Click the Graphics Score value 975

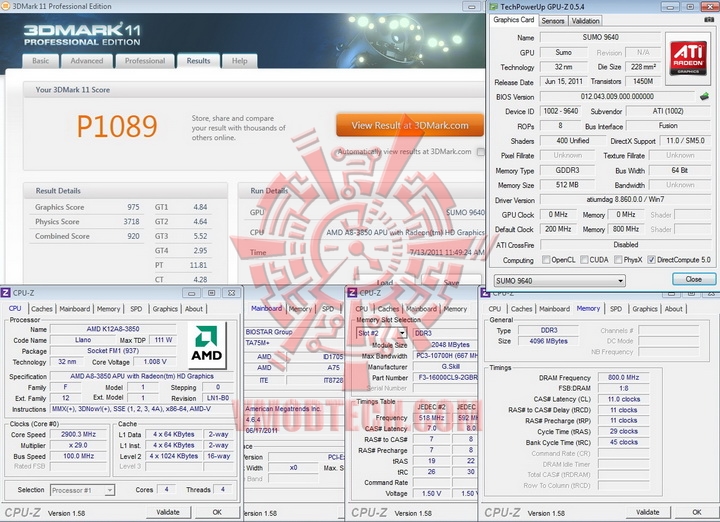click(x=133, y=207)
